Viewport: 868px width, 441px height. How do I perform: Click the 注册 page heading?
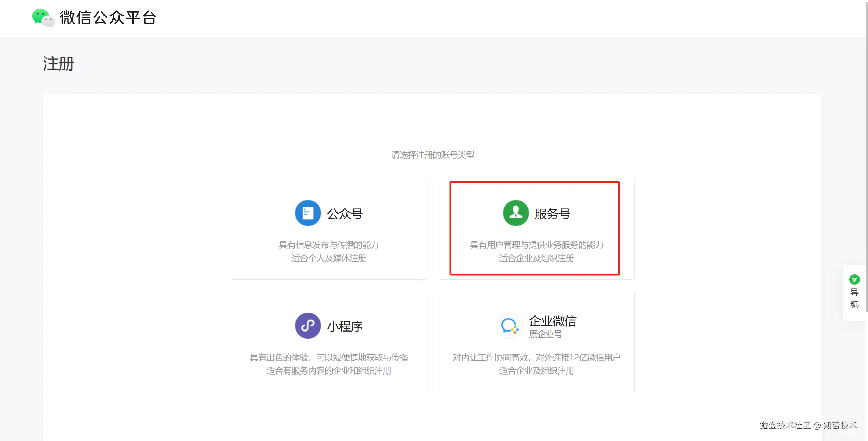(58, 64)
